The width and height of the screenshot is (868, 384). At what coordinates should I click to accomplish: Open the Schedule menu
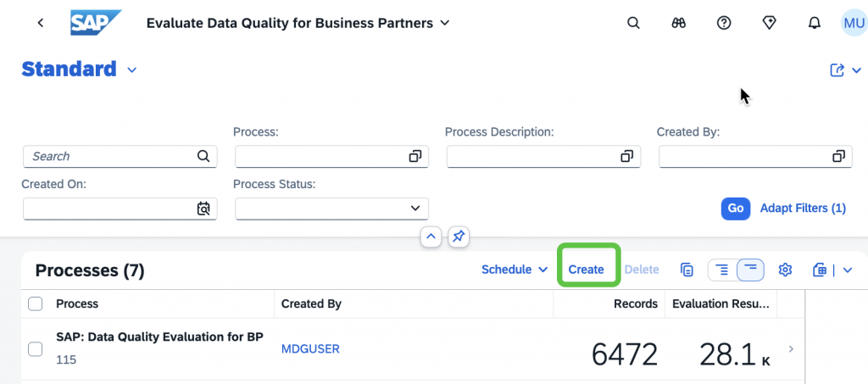point(515,270)
